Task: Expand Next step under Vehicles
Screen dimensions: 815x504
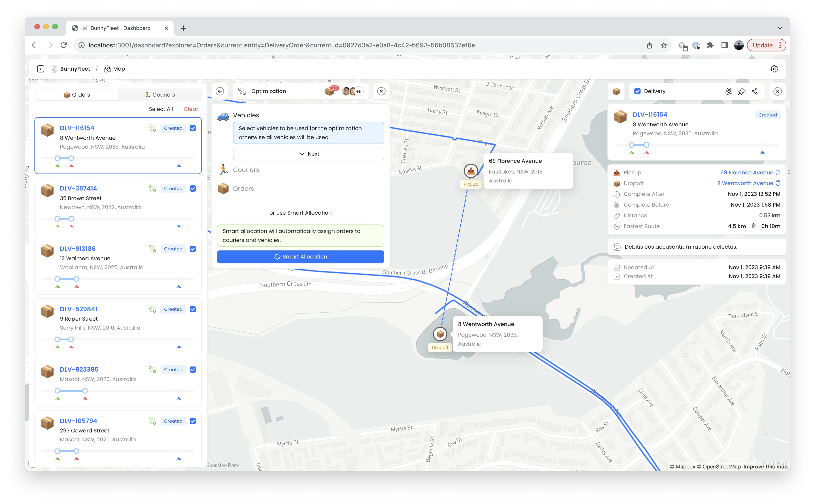Action: 308,154
